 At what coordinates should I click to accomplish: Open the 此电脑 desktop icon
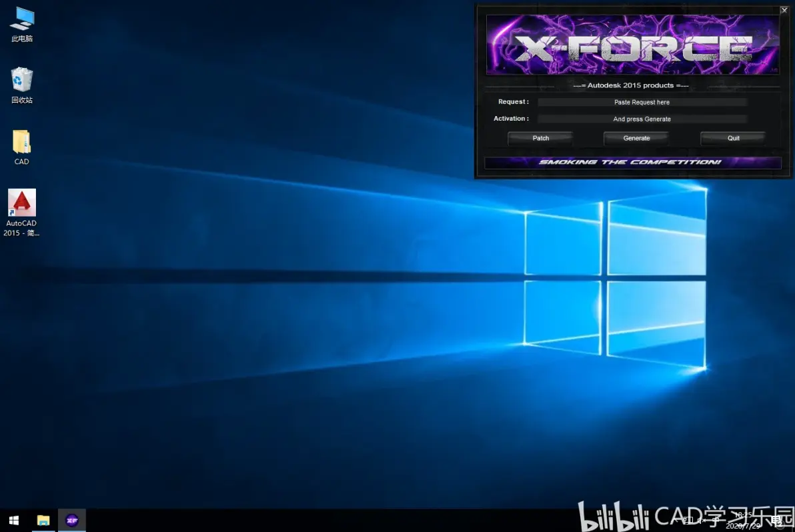point(22,25)
